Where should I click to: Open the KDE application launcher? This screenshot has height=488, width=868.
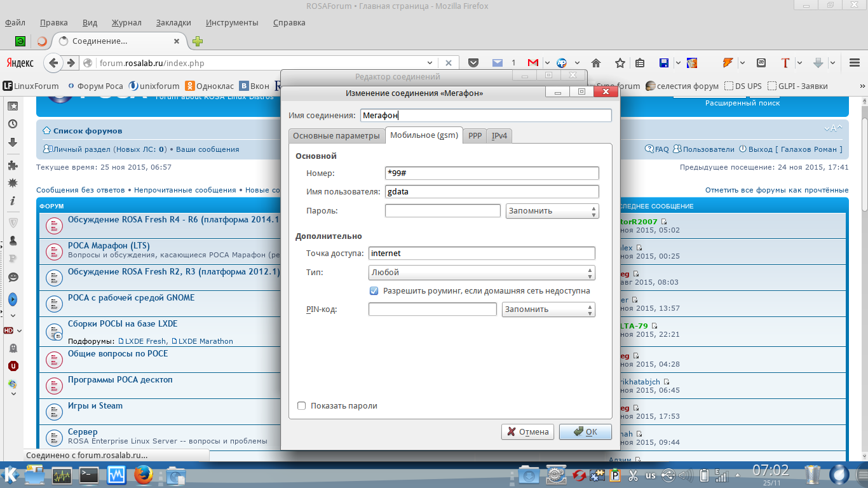(11, 474)
